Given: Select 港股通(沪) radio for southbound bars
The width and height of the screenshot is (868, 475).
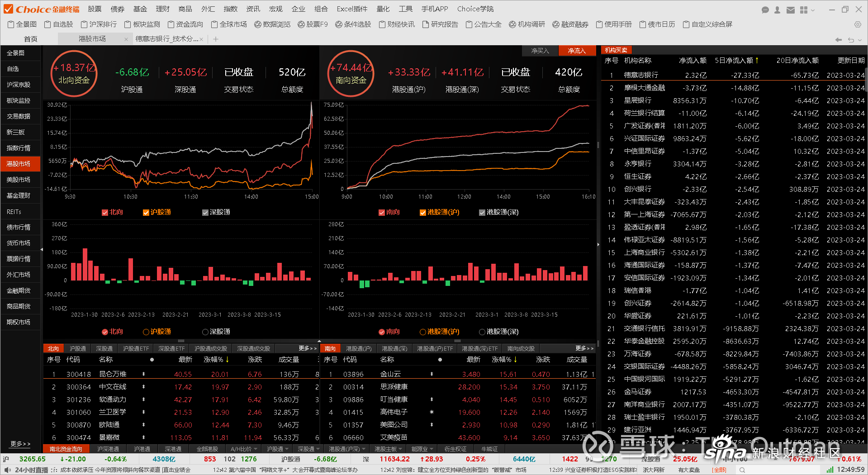Looking at the screenshot, I should click(x=423, y=332).
